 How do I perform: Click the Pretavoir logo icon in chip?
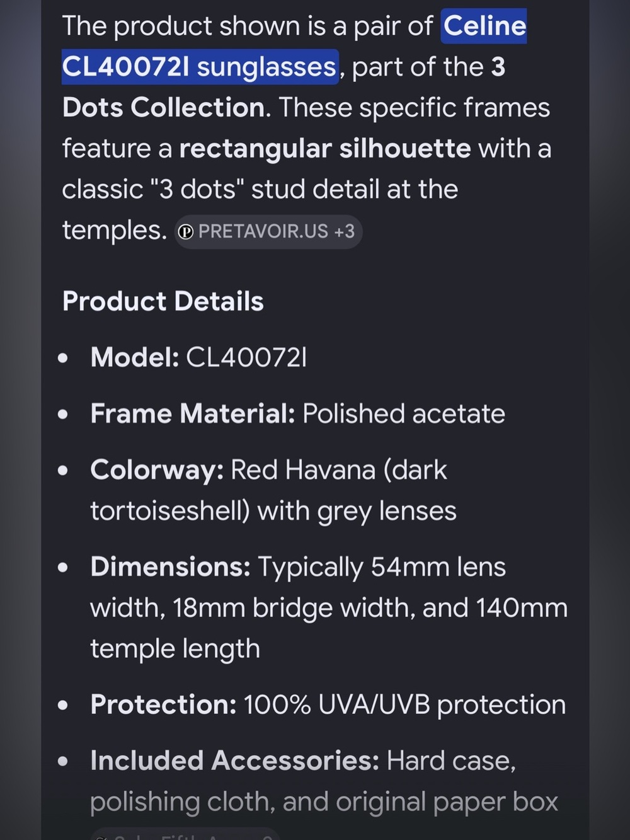click(186, 232)
